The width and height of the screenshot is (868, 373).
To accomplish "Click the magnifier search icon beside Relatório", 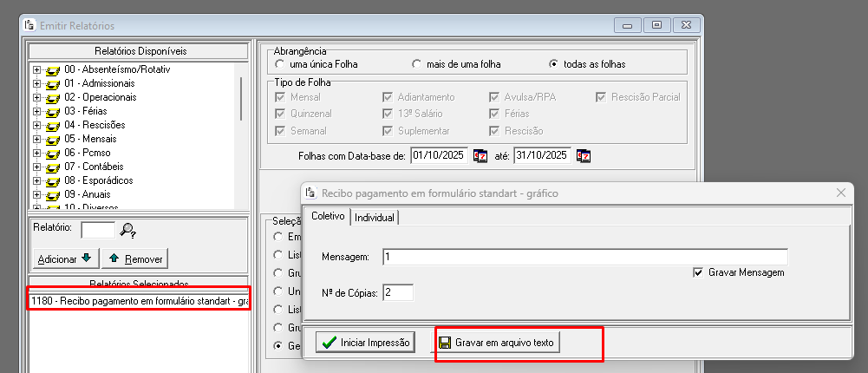I will [x=128, y=230].
